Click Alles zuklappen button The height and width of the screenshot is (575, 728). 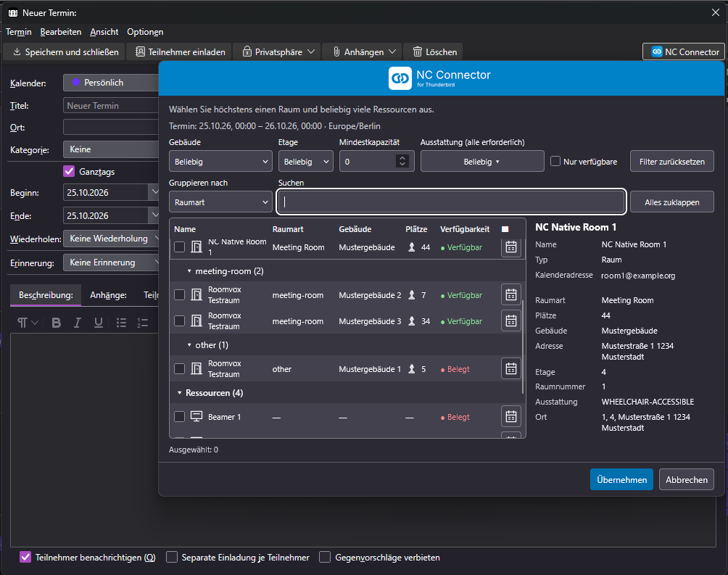tap(672, 202)
